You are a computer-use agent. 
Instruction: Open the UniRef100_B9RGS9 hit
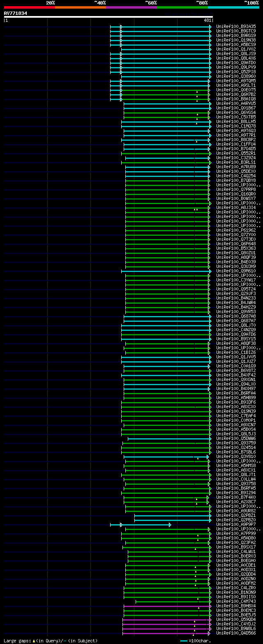coord(236,35)
